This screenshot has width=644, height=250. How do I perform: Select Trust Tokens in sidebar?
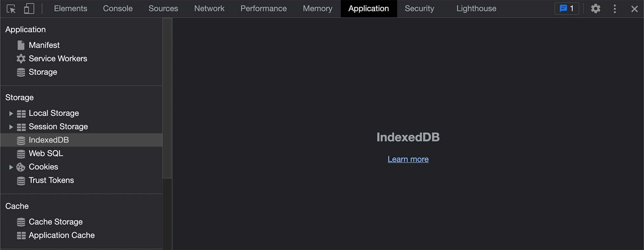pos(51,180)
